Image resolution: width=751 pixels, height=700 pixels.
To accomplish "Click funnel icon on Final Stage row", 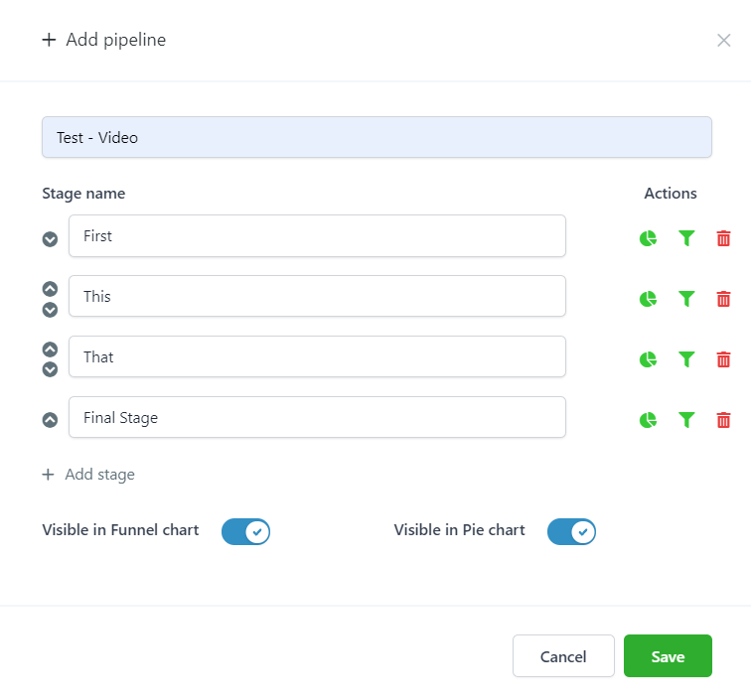I will [x=686, y=420].
